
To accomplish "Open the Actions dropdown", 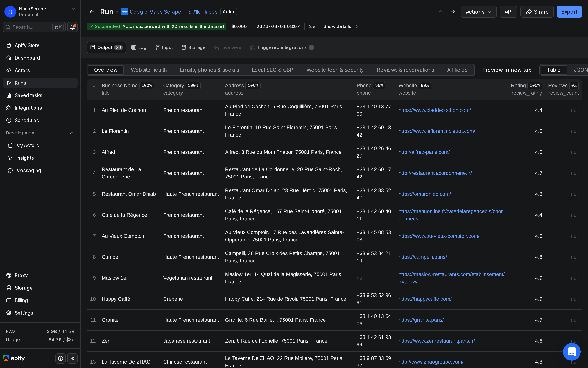I will [478, 12].
